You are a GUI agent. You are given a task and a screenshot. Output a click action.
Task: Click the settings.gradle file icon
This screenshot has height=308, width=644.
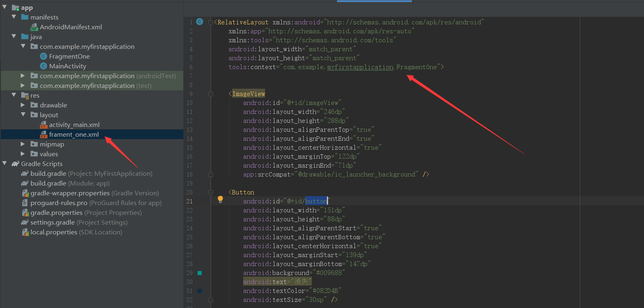25,222
